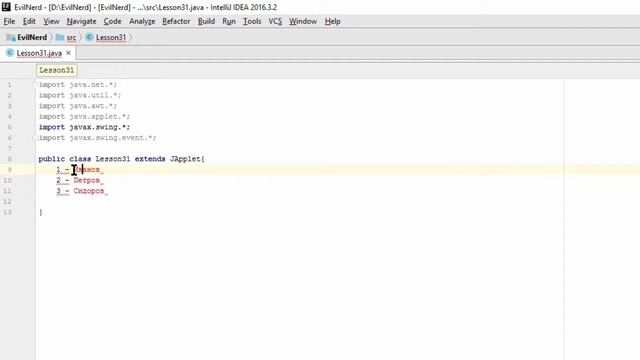Close the Lesson31.java tab
This screenshot has width=640, height=360.
coord(68,53)
